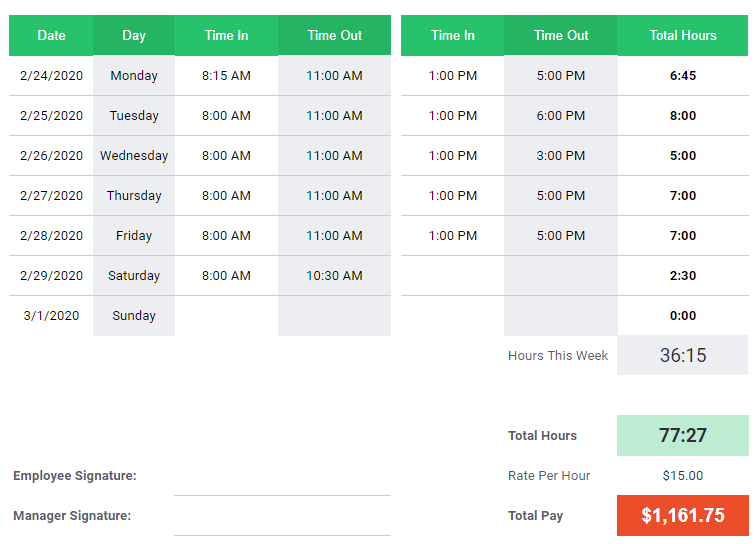Select the Total Hours column header
Image resolution: width=756 pixels, height=544 pixels.
pyautogui.click(x=683, y=35)
